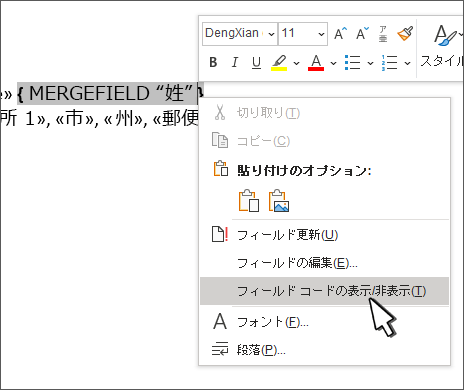Screen dimensions: 464x390
Task: Open font color dropdown arrow
Action: tap(333, 63)
